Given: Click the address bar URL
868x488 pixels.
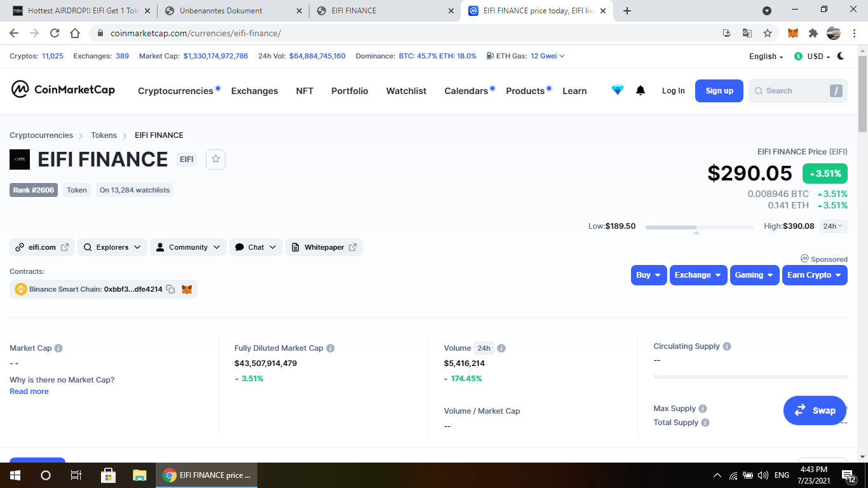Looking at the screenshot, I should [196, 33].
